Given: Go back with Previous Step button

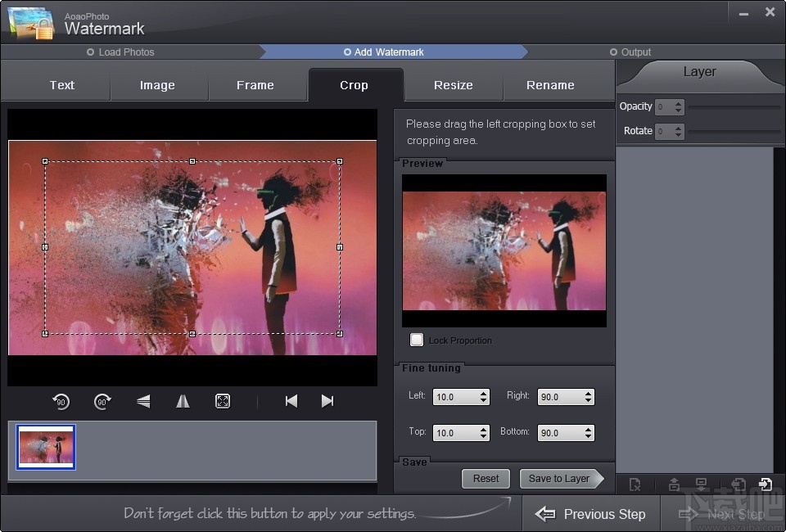Looking at the screenshot, I should pos(591,514).
